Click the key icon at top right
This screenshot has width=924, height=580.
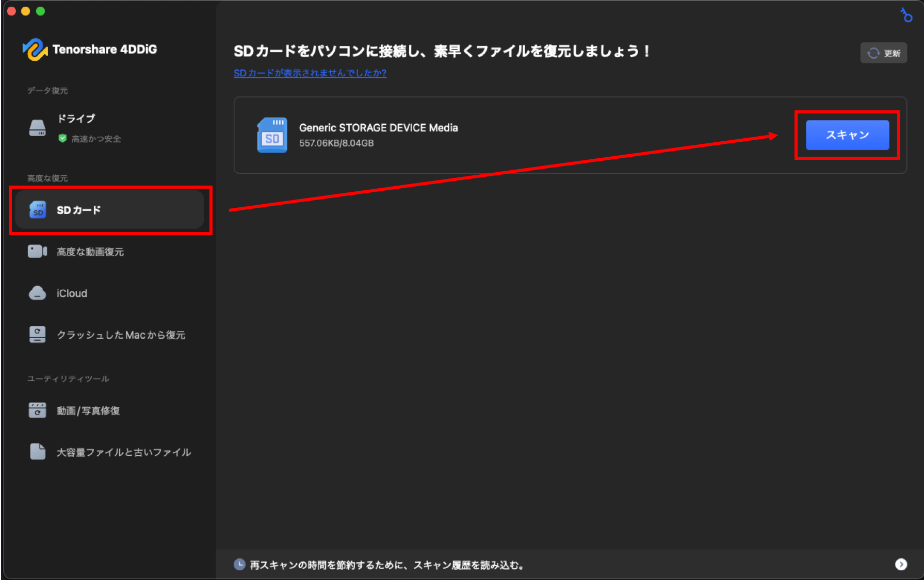pos(906,15)
